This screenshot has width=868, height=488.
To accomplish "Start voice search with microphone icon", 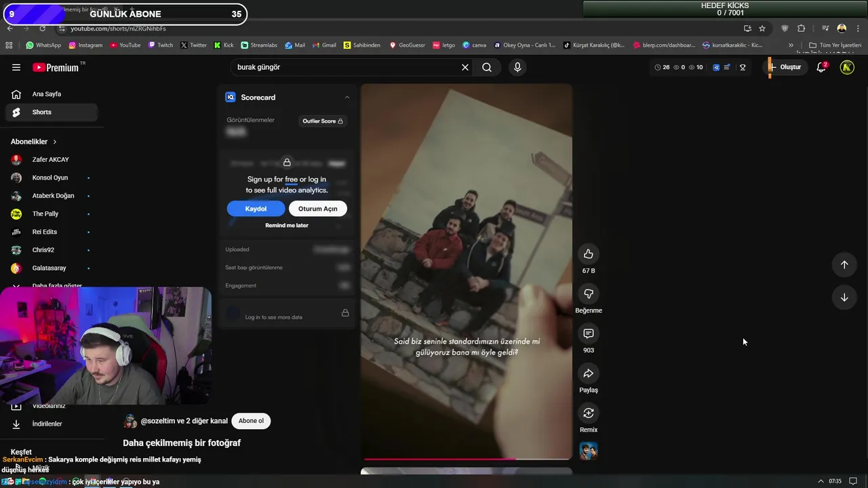I will (517, 67).
